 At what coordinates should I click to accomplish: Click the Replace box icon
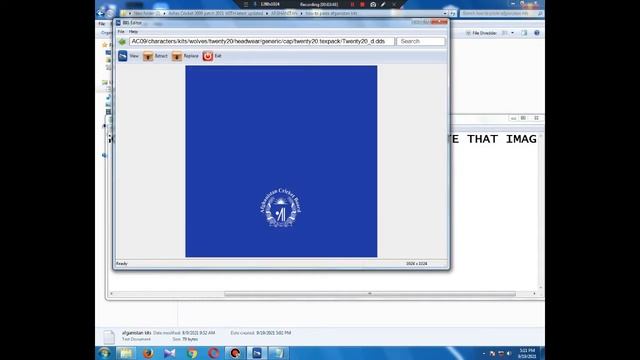pos(177,56)
